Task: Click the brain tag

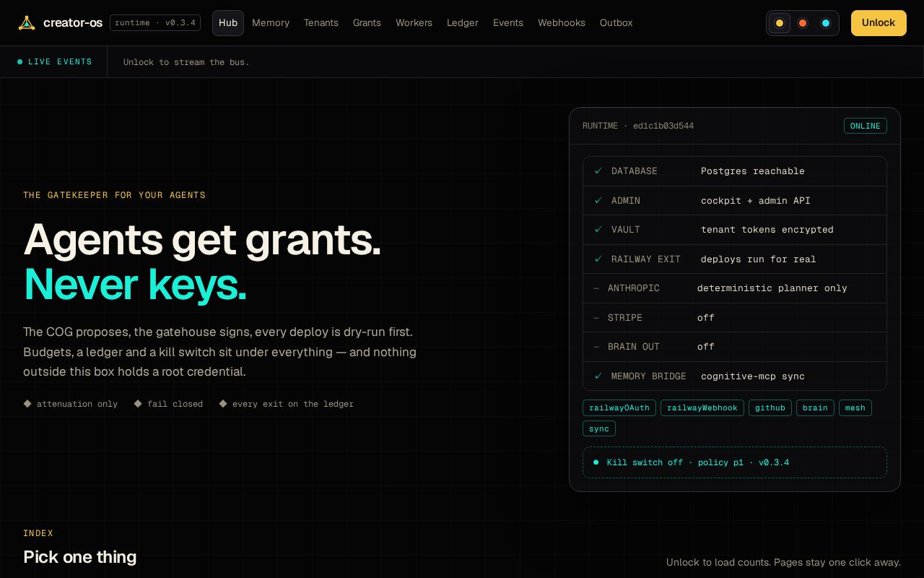Action: coord(815,408)
